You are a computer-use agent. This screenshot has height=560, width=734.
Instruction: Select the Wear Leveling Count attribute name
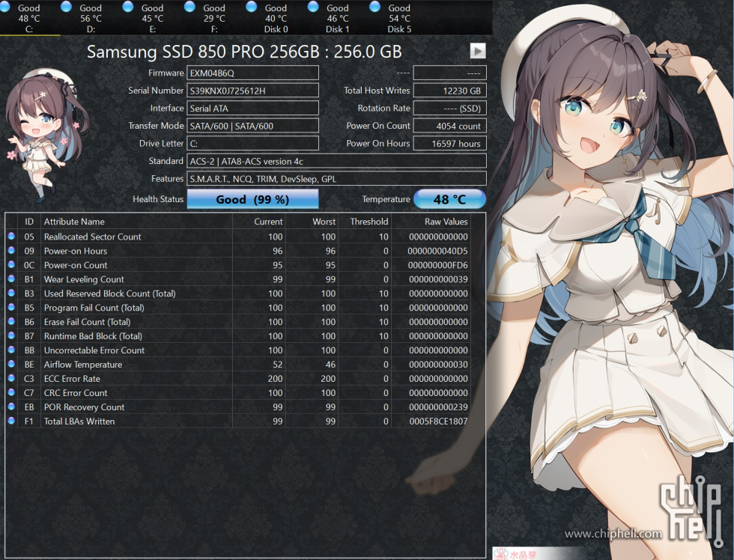[x=84, y=279]
